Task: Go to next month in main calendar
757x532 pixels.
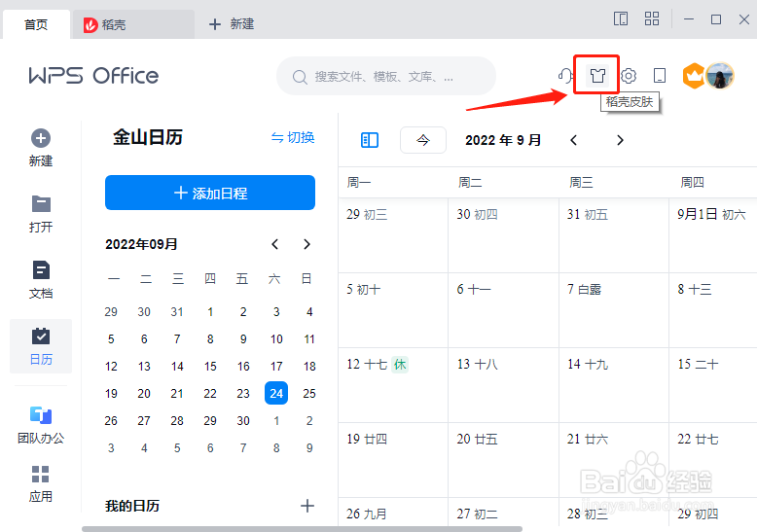Action: 620,140
